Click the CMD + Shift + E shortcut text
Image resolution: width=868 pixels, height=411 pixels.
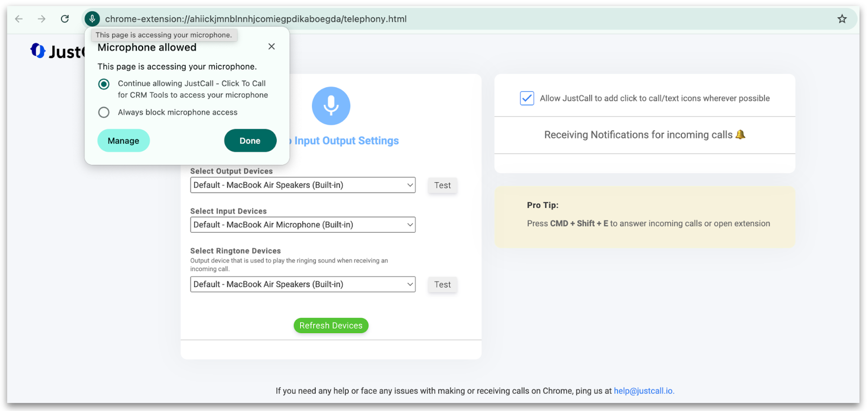coord(579,223)
